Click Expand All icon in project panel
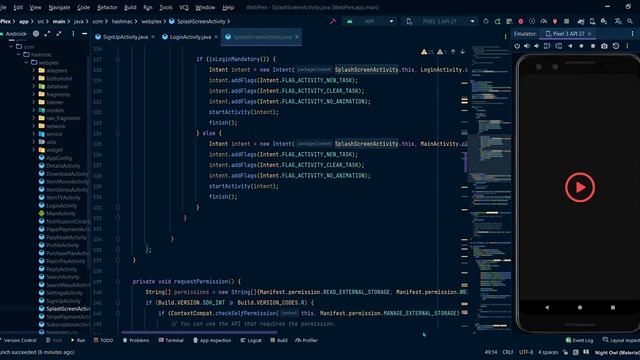Image resolution: width=640 pixels, height=360 pixels. click(47, 34)
